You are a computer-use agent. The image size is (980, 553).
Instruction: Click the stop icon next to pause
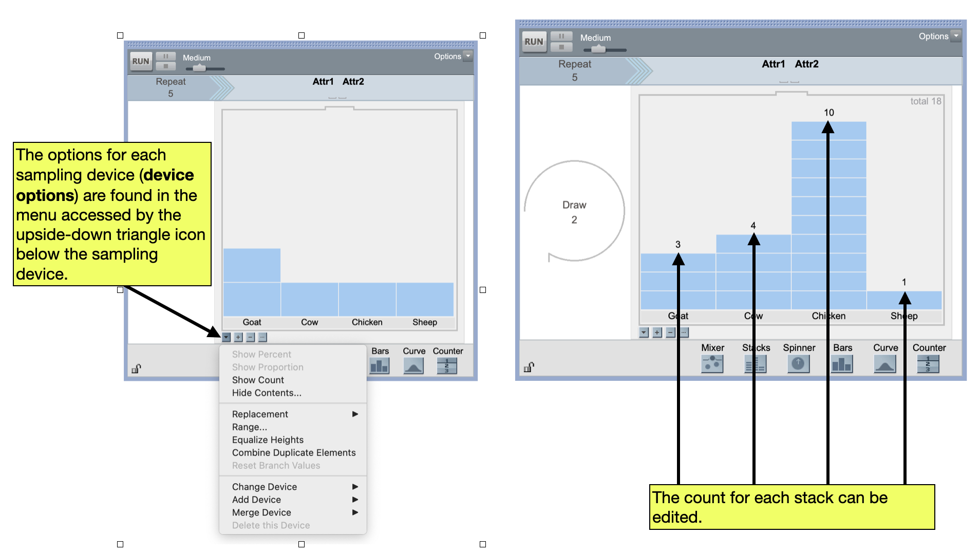point(561,46)
